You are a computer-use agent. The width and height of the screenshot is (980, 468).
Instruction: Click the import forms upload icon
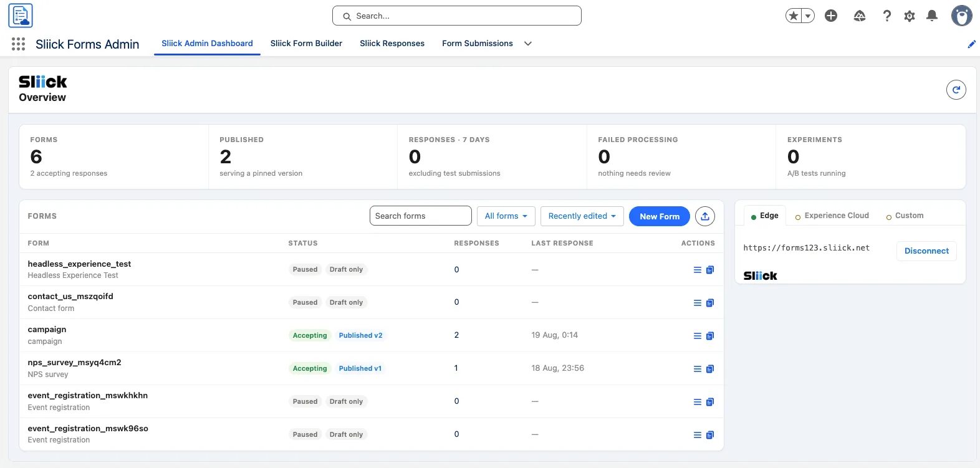(705, 216)
